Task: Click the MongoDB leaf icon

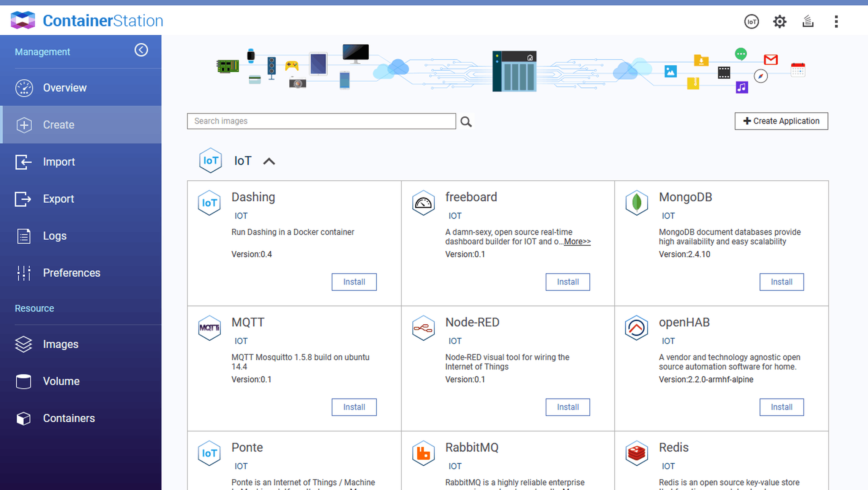Action: click(637, 202)
